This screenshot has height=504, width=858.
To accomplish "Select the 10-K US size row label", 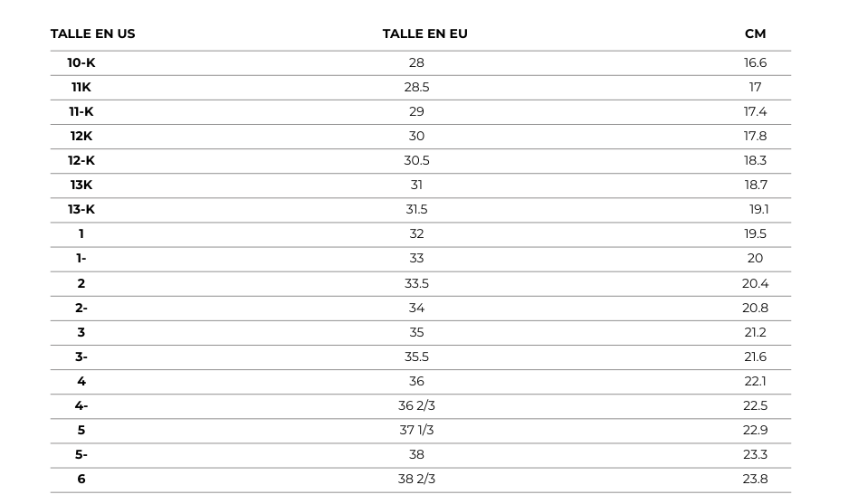I will pyautogui.click(x=81, y=63).
